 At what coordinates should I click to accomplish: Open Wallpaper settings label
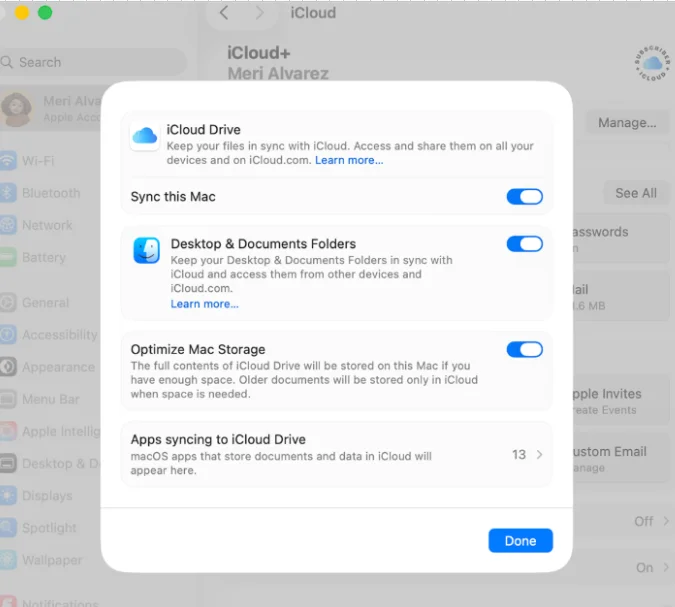52,560
